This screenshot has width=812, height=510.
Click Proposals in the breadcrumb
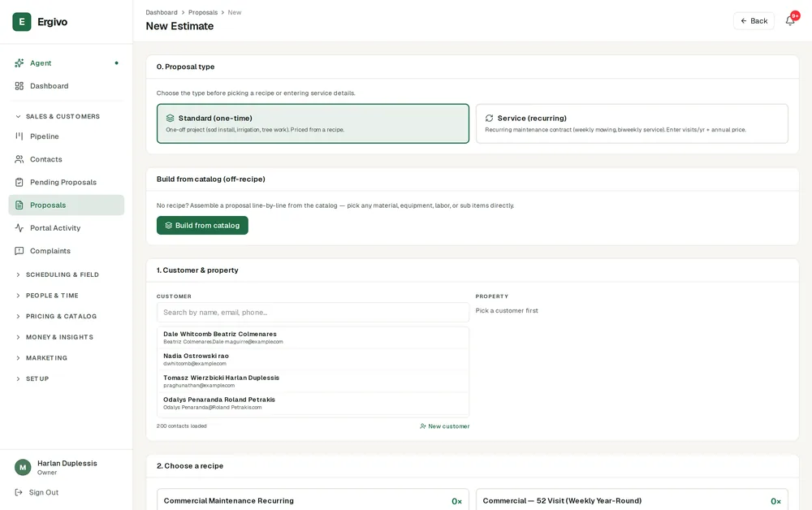[x=203, y=12]
